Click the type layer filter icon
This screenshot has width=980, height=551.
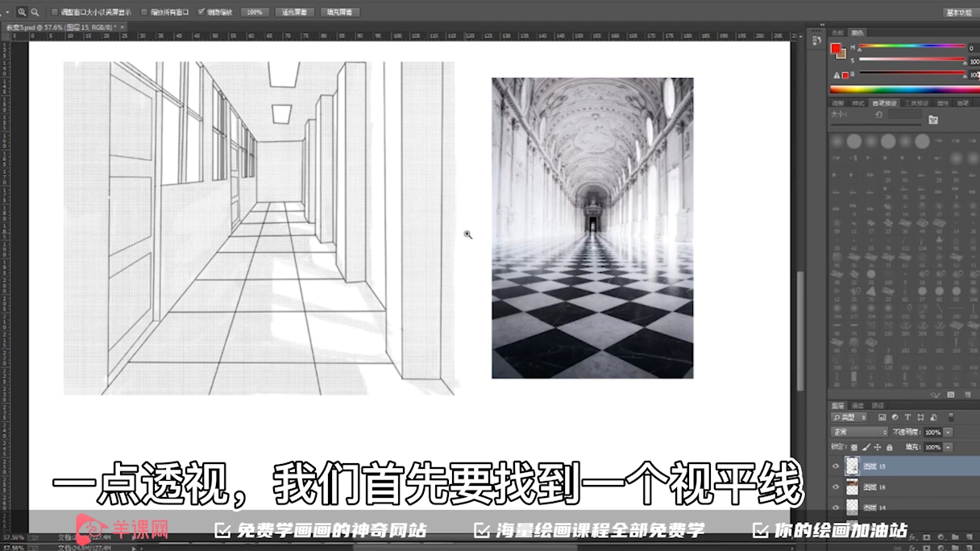click(907, 417)
